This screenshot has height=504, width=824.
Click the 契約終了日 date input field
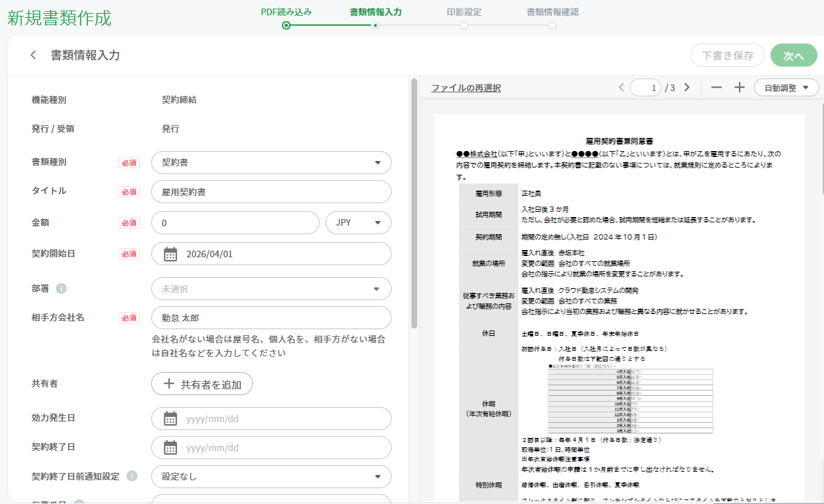(271, 447)
